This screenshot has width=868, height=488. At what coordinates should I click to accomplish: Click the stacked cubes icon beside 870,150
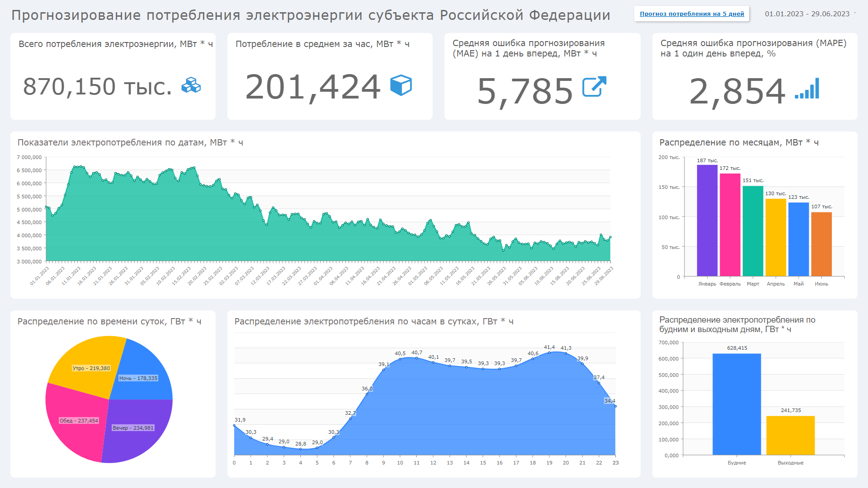191,85
